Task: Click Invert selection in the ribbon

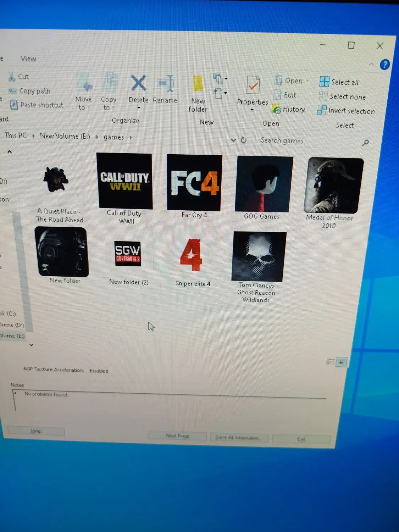Action: pos(346,111)
